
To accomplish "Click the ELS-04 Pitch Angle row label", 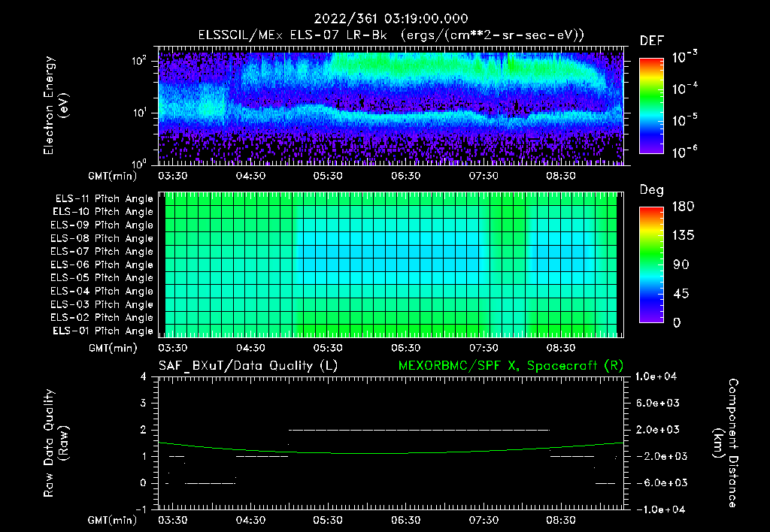I will (102, 292).
